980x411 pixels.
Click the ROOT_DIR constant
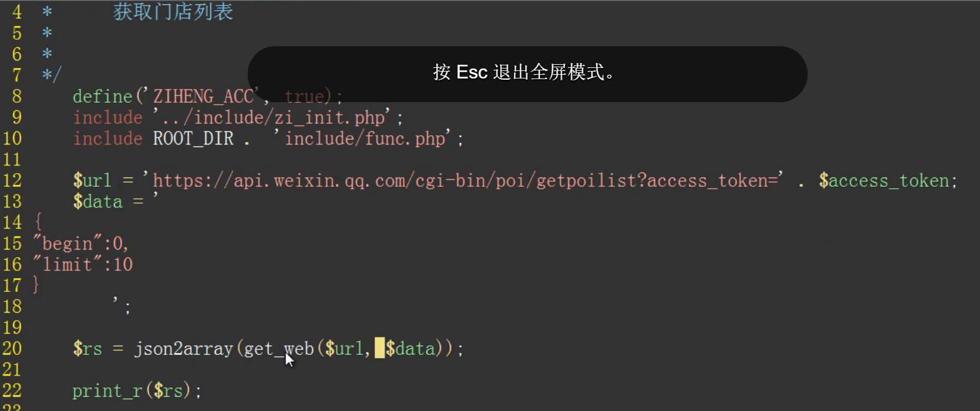193,138
